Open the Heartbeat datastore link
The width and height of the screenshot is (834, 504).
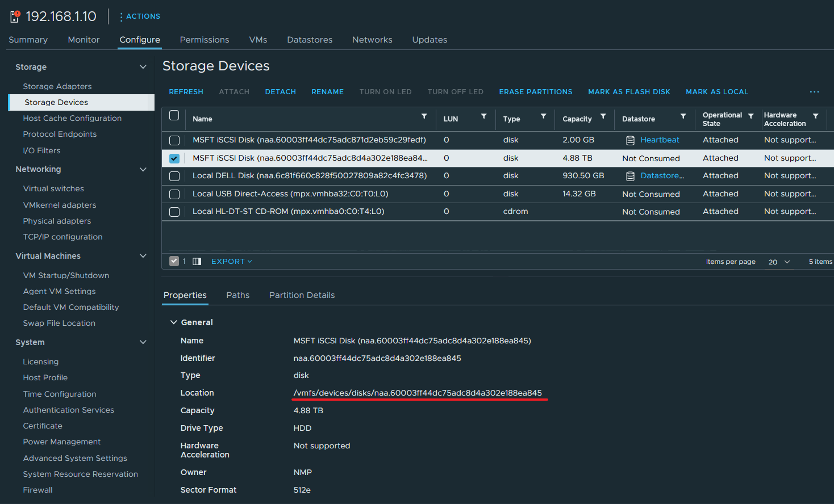[x=659, y=140]
